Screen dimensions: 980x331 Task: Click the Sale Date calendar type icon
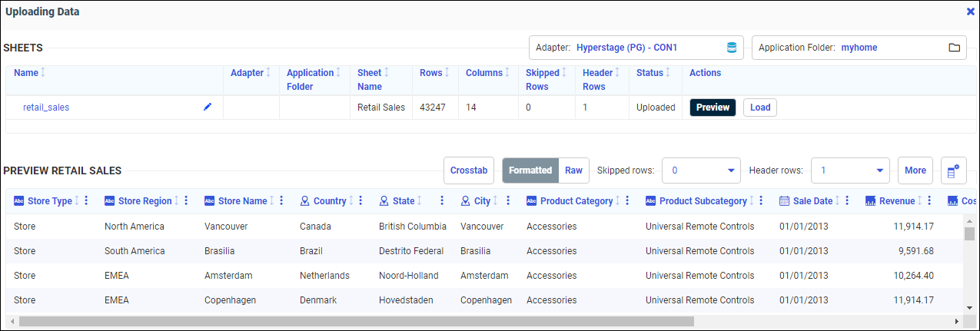coord(784,201)
